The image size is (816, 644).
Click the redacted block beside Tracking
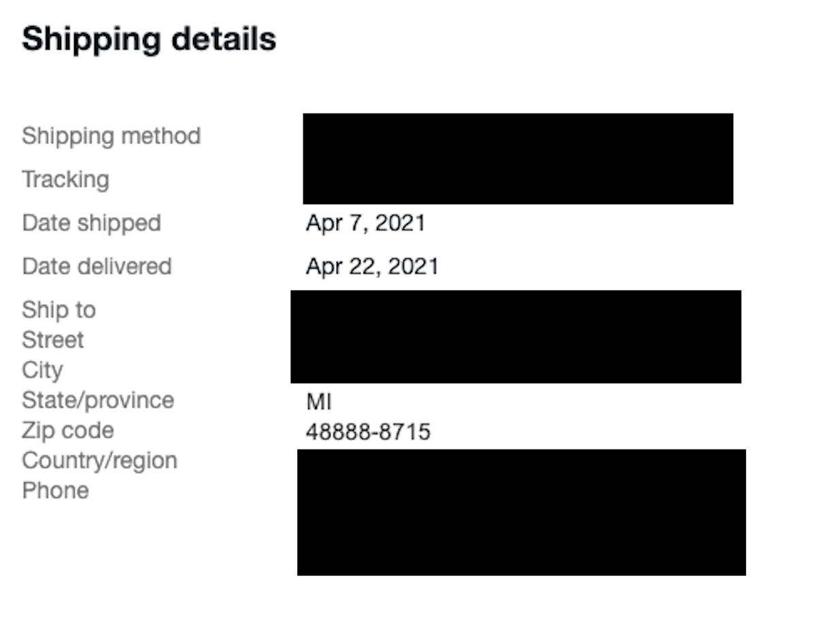coord(518,159)
